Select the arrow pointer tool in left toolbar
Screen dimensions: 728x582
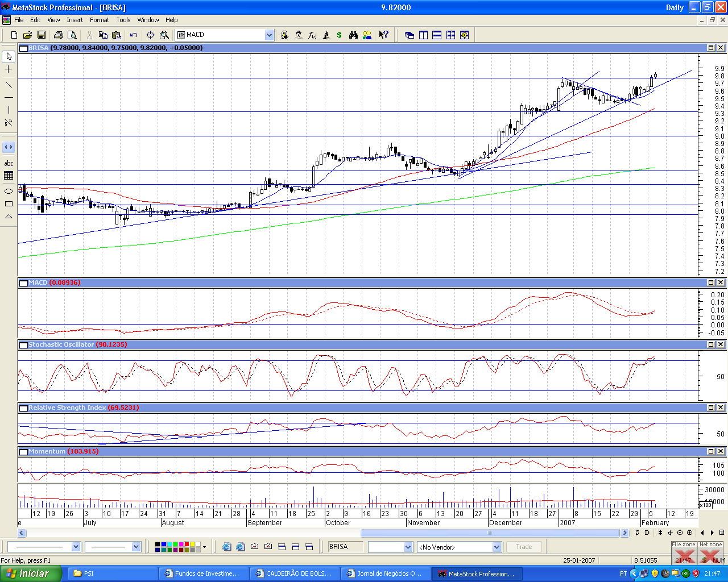click(9, 57)
